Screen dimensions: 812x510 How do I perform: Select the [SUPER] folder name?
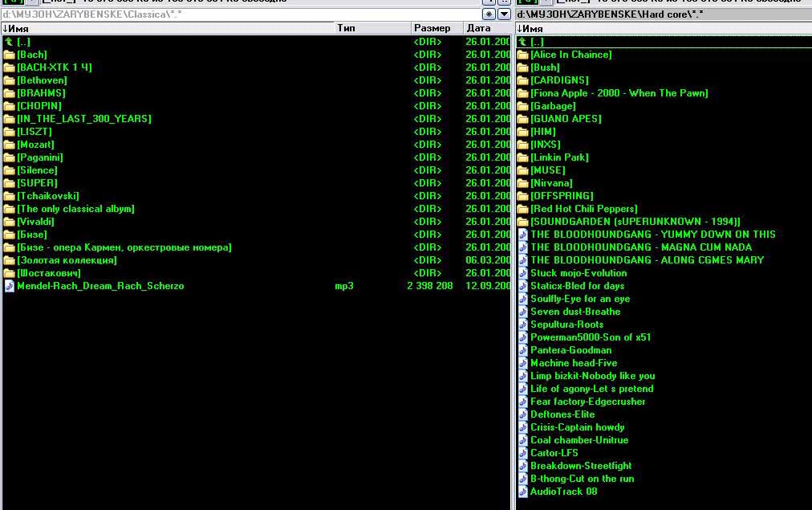point(37,183)
